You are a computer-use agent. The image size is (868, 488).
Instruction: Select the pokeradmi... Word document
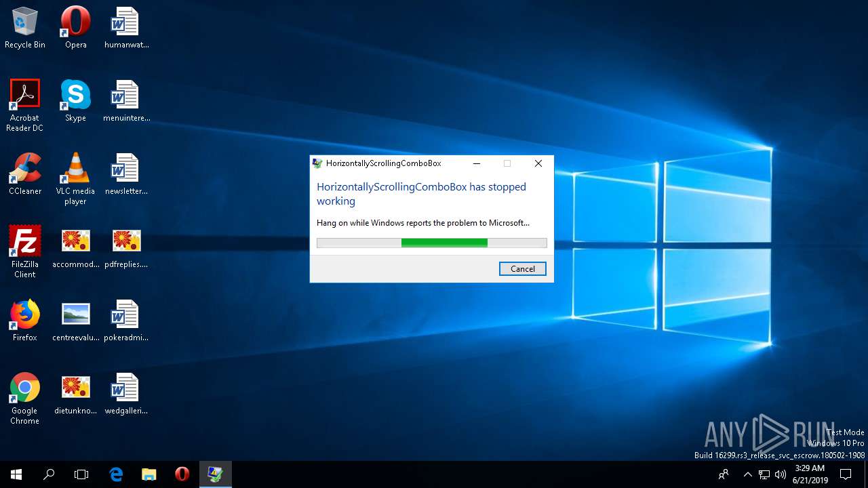pyautogui.click(x=126, y=321)
